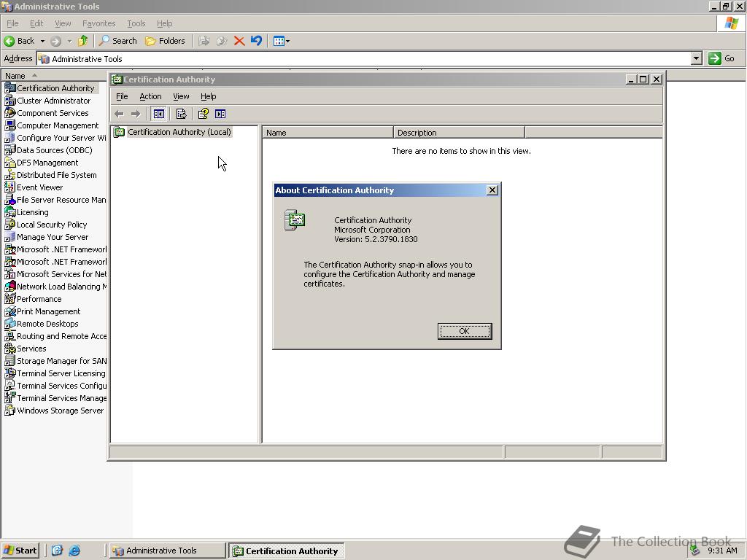
Task: Click the OK button in About dialog
Action: [465, 331]
